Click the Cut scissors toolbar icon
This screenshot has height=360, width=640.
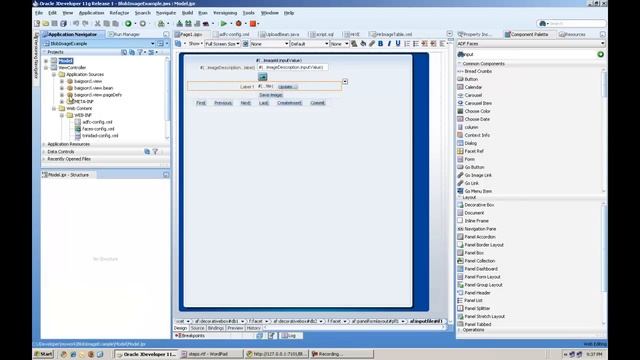(97, 24)
